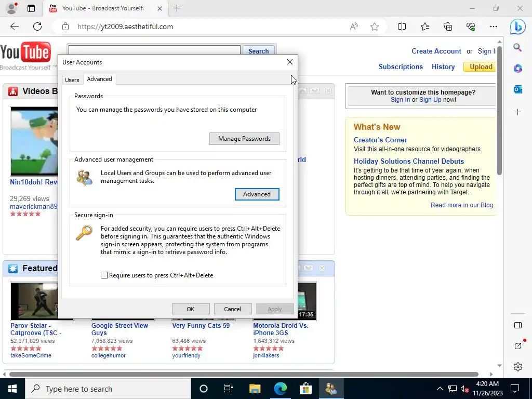View site info via the lock icon
This screenshot has height=399, width=532.
[65, 27]
